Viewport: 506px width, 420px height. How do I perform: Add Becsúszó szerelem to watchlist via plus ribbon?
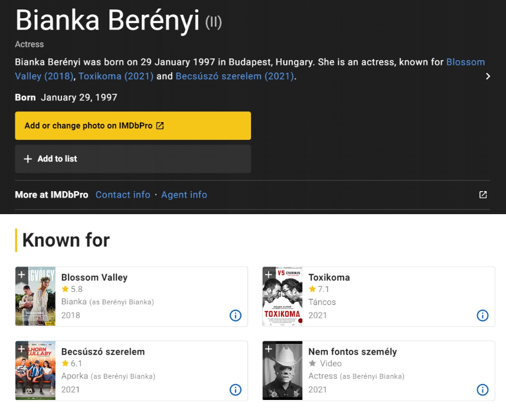21,349
